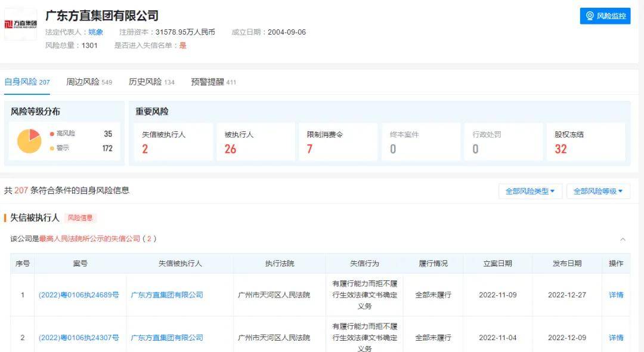Select the 成立日期 2004-09-06 value
The width and height of the screenshot is (644, 352).
point(287,32)
